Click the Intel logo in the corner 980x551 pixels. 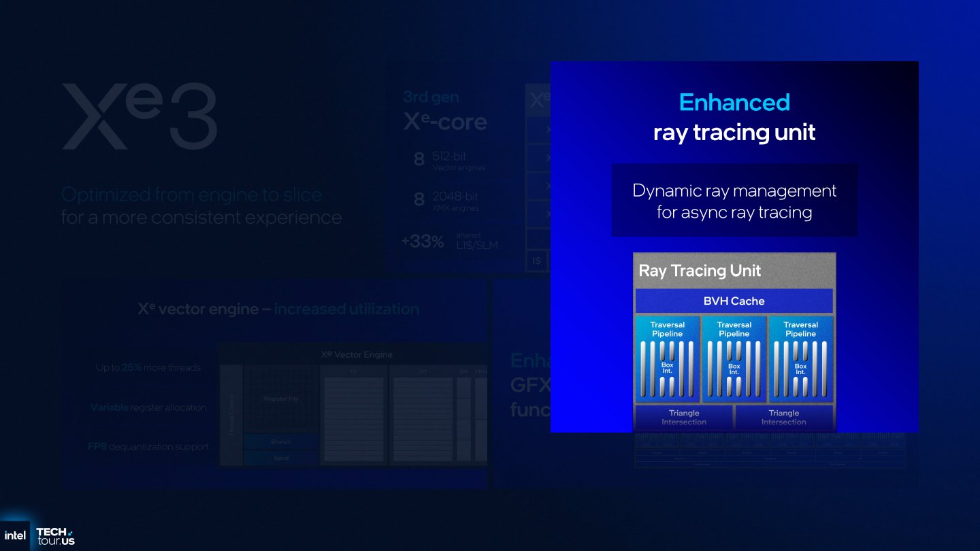pos(15,535)
